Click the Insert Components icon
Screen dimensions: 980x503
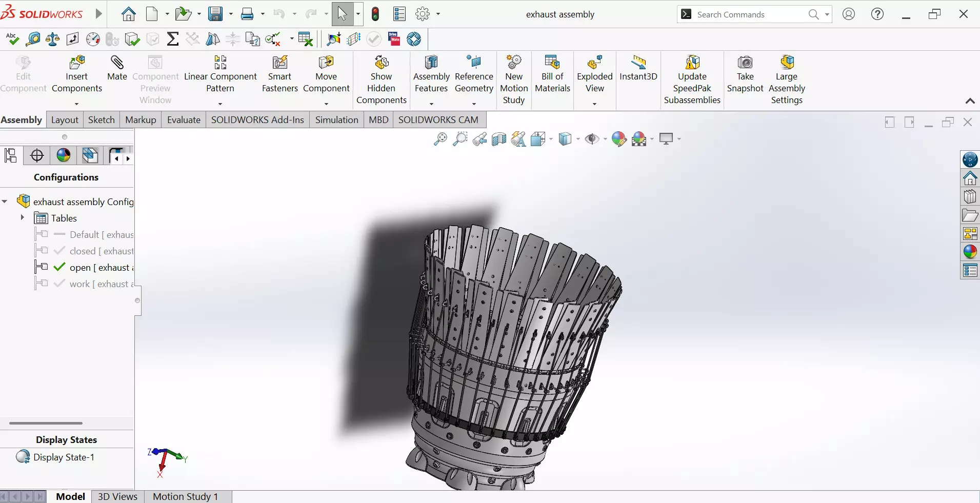(77, 63)
